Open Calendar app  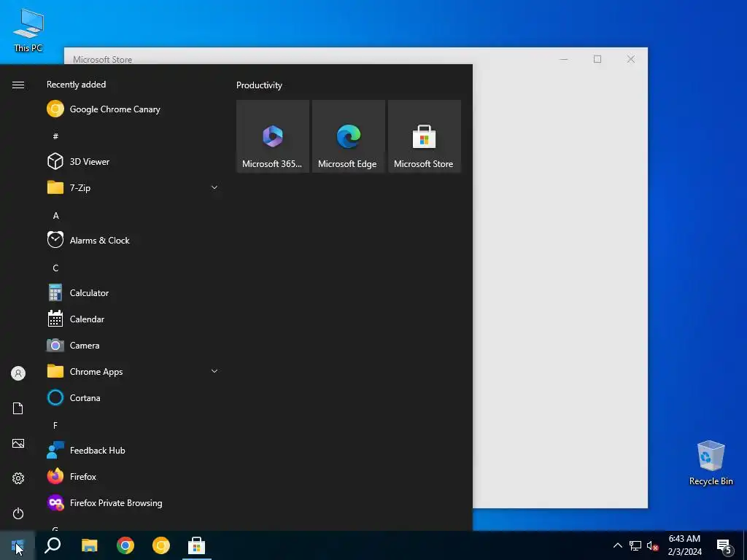pos(133,319)
